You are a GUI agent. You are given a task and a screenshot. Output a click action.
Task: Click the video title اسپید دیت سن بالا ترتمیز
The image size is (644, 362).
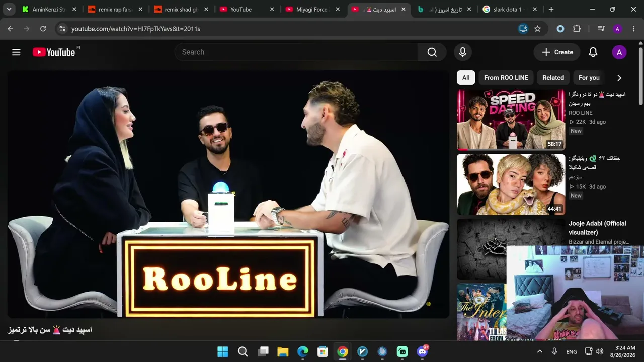pyautogui.click(x=50, y=330)
